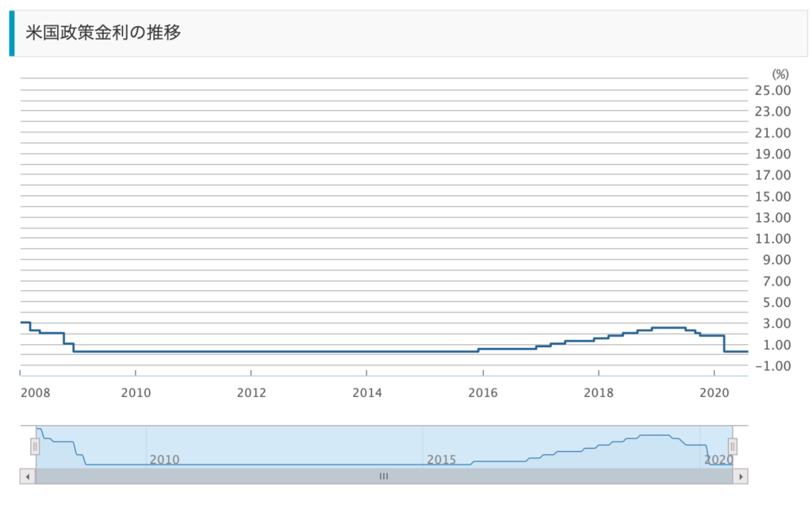Click the left scroll arrow below the navigator

point(28,476)
